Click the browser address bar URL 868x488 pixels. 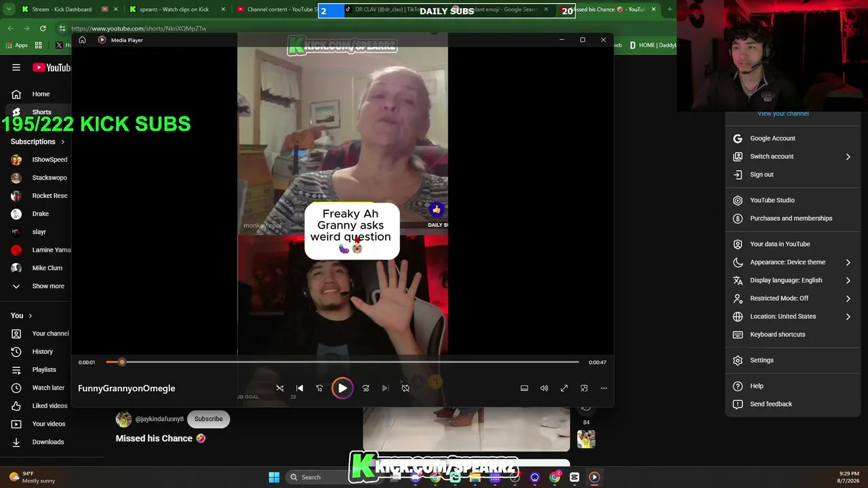point(139,28)
